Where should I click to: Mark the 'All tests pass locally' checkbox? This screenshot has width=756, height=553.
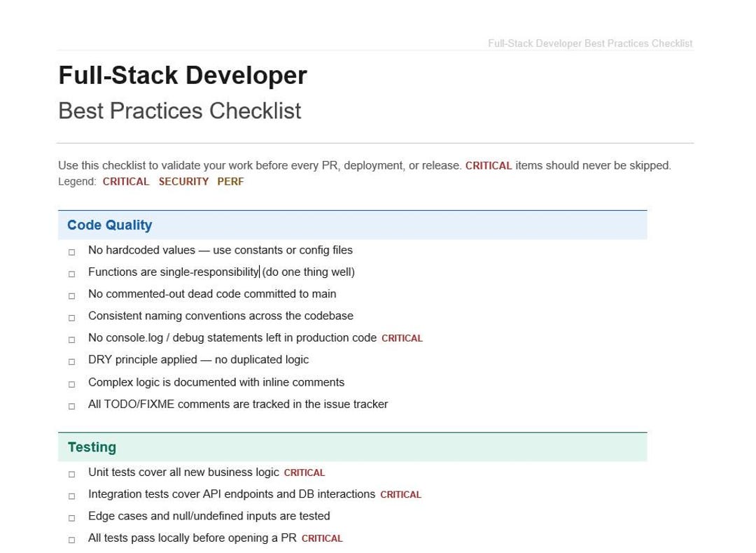pos(72,540)
